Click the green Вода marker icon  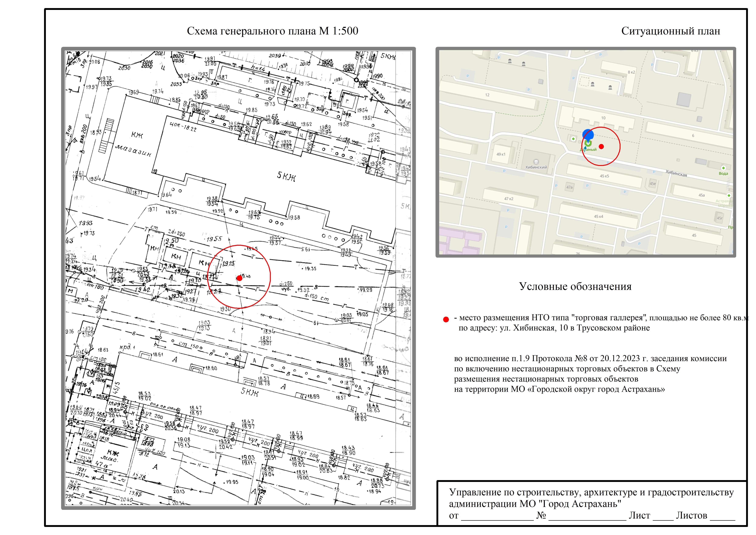723,168
